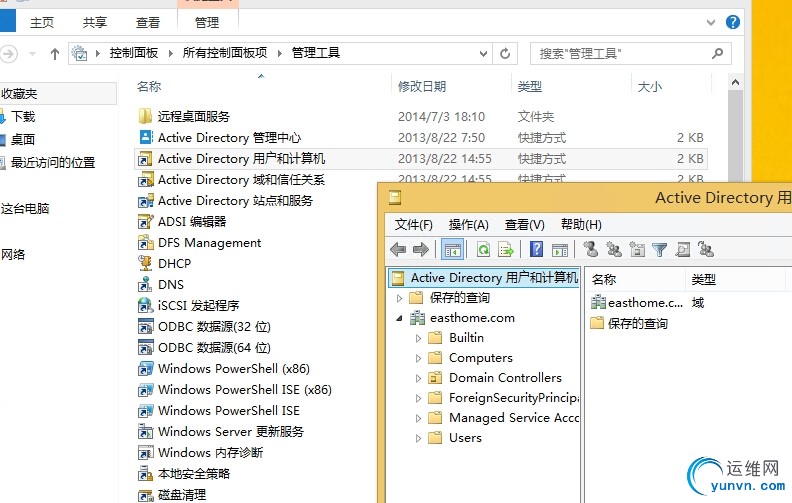Select Active Directory 域和信任关系 shortcut
This screenshot has height=503, width=792.
241,180
